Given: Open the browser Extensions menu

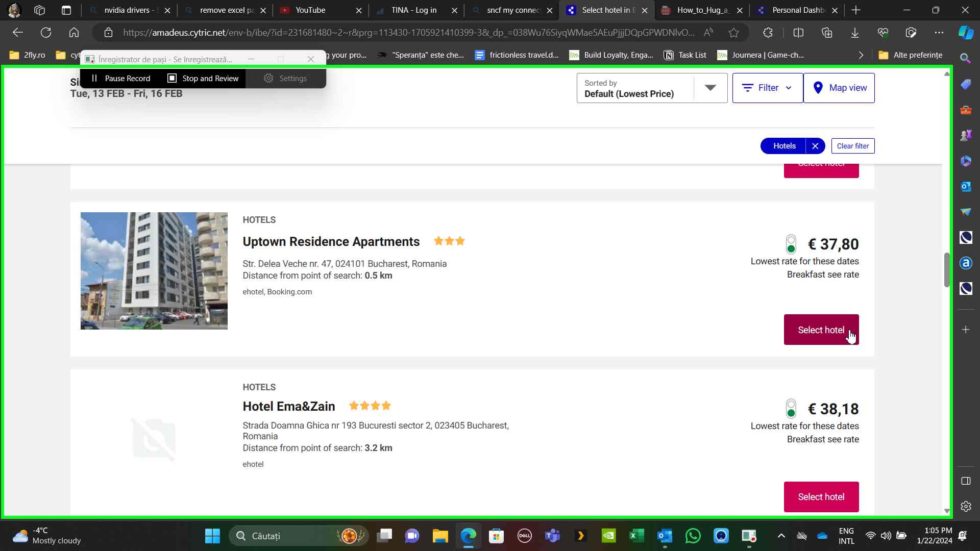Looking at the screenshot, I should (768, 33).
